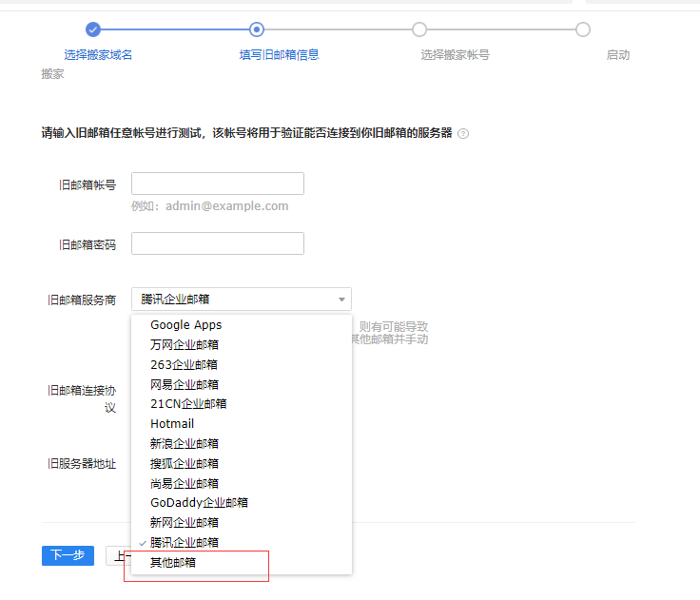Pick 网易企业邮箱 in dropdown
Image resolution: width=700 pixels, height=600 pixels.
coord(185,384)
